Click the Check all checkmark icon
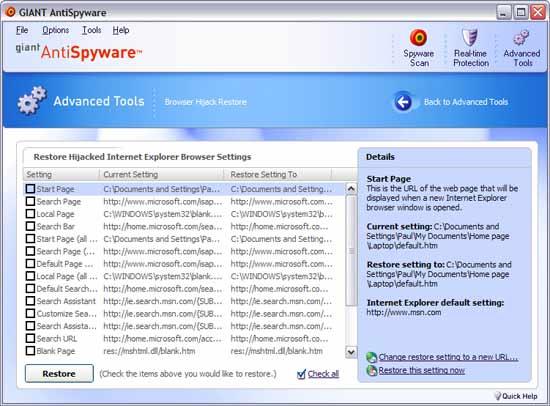550x406 pixels. pyautogui.click(x=301, y=374)
